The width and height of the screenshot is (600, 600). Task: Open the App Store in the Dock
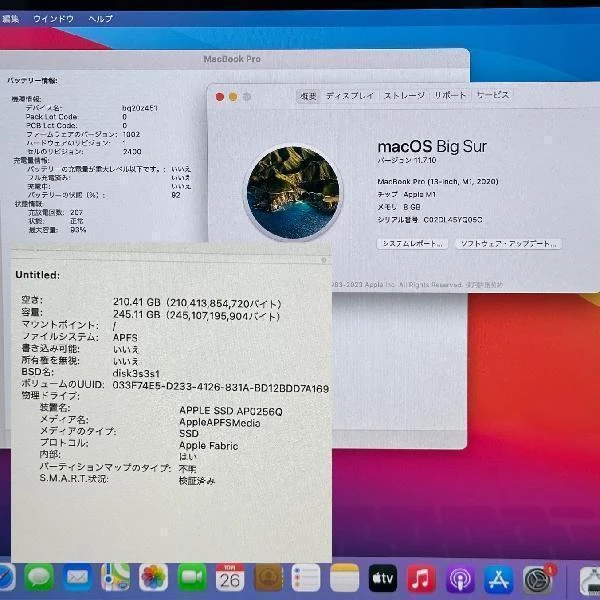tap(499, 579)
